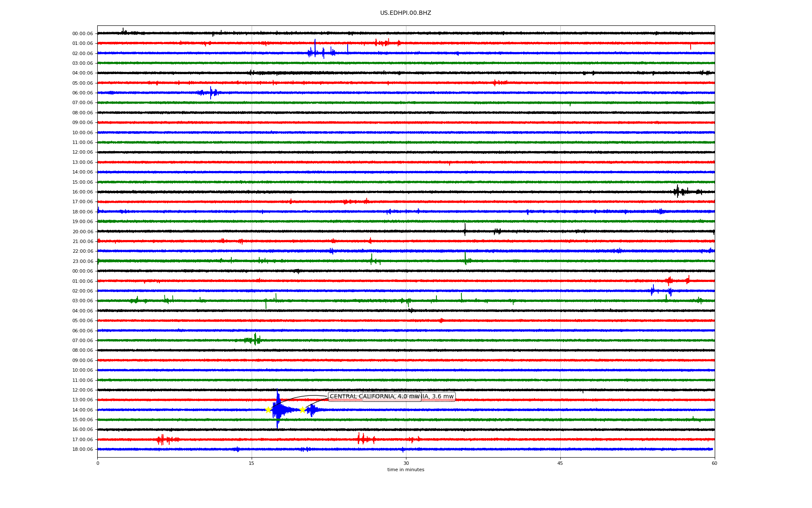Screen dimensions: 812x508
Task: Click the x-axis tick label 0
Action: click(x=98, y=463)
